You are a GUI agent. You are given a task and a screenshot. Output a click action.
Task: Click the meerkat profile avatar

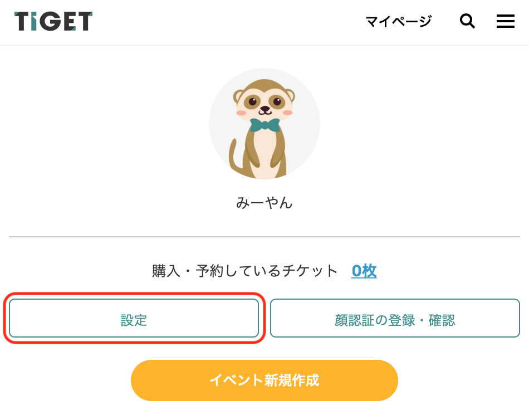point(264,124)
